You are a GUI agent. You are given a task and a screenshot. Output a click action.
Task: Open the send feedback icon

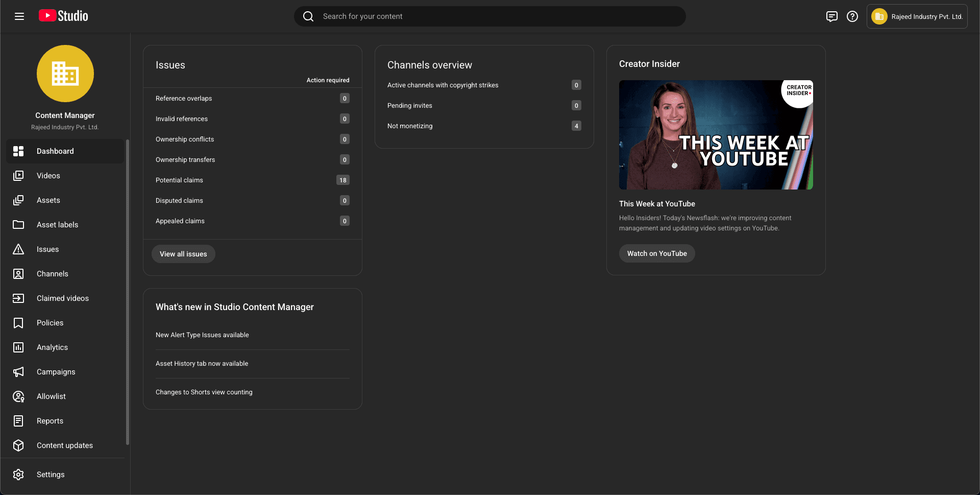(832, 16)
